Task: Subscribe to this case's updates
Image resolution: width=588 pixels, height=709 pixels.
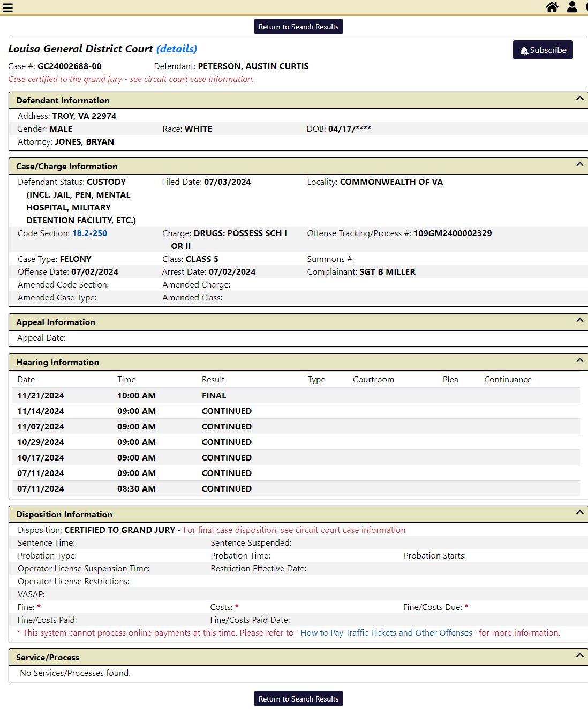Action: 543,50
